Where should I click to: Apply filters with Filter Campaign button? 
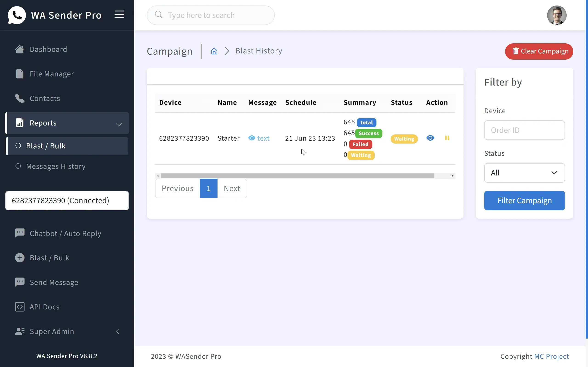524,200
